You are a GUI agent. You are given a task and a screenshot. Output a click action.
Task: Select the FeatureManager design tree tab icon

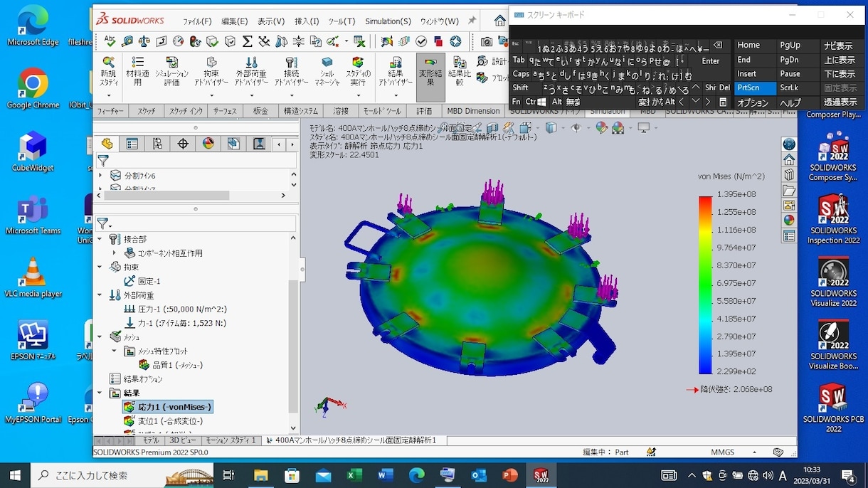tap(107, 144)
